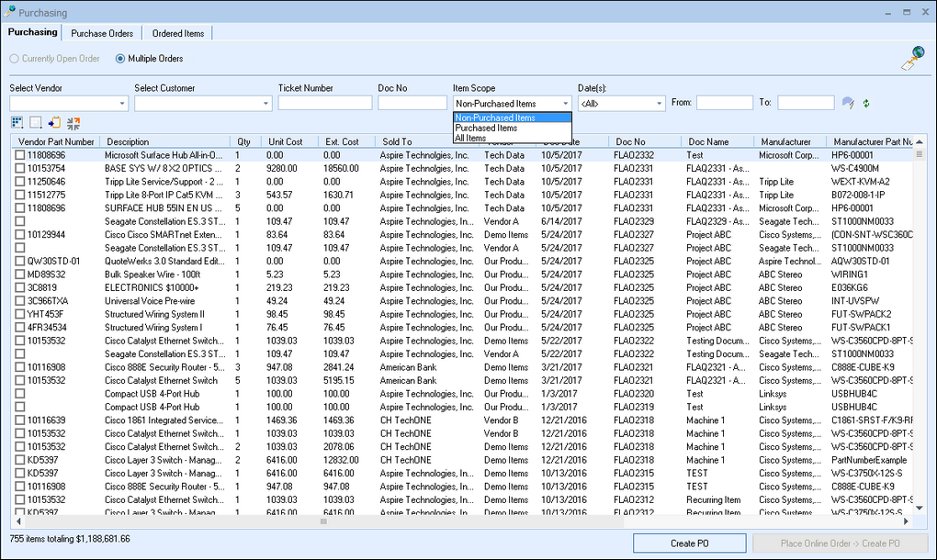Open the Ordered Items tab
Viewport: 937px width, 560px height.
(x=178, y=33)
